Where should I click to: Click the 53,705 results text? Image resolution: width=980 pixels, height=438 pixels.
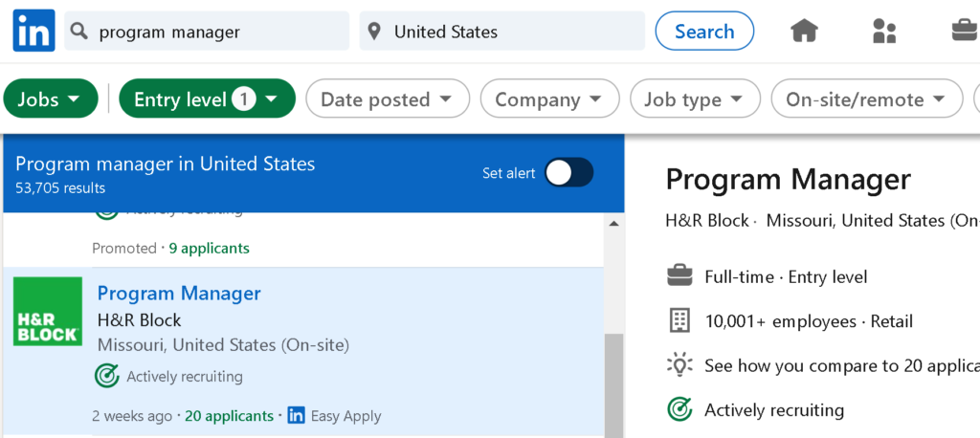[60, 188]
